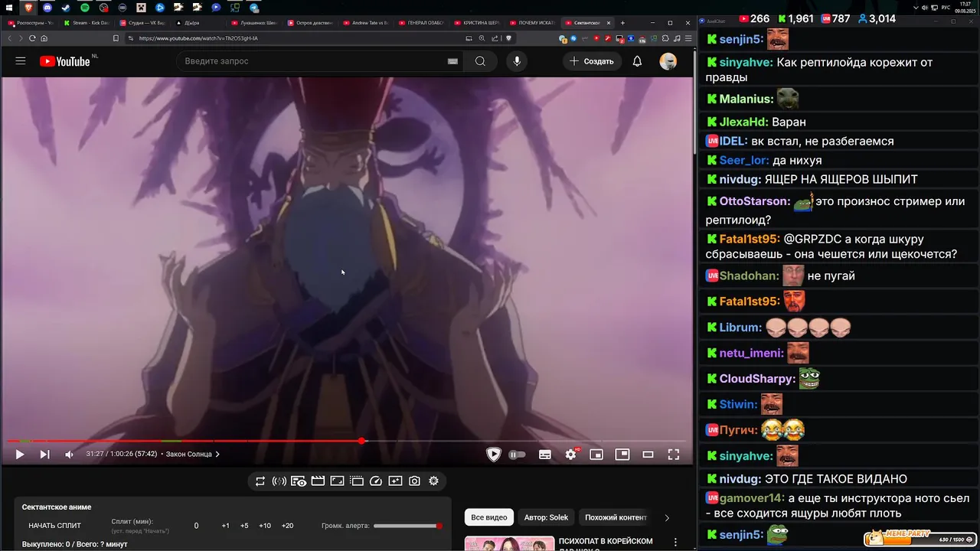The height and width of the screenshot is (551, 980).
Task: Open the virtual keyboard in search box
Action: coord(452,61)
